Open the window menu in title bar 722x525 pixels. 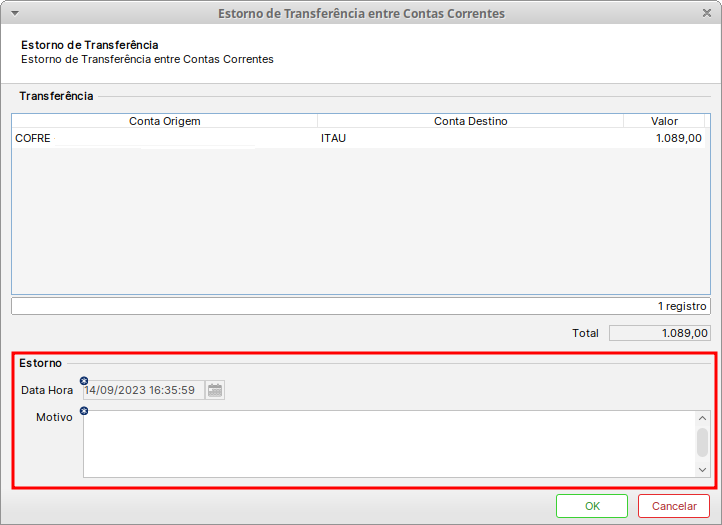click(12, 13)
